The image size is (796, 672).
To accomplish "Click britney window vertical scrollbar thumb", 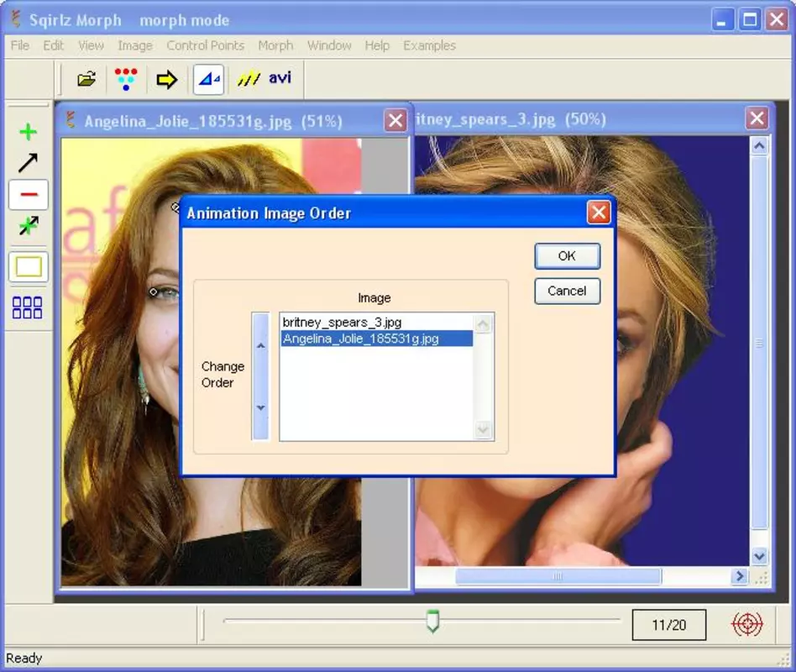I will (x=759, y=344).
